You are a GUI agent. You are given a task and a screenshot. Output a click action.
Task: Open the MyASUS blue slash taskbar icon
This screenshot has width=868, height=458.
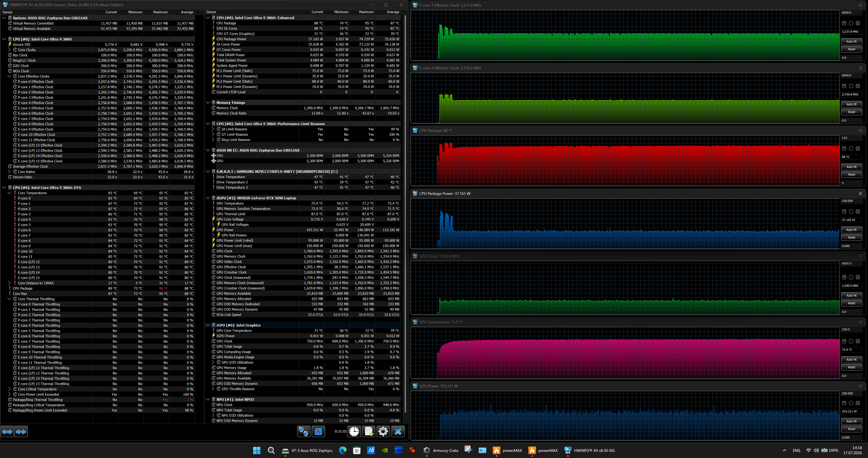click(371, 450)
